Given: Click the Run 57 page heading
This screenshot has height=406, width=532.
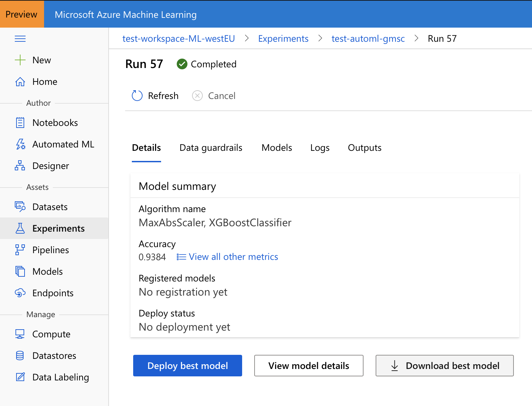Looking at the screenshot, I should pos(144,64).
